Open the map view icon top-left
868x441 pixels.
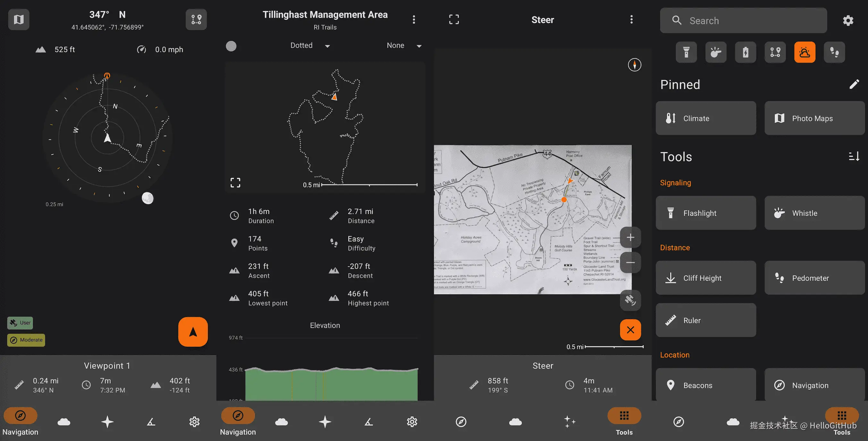19,20
